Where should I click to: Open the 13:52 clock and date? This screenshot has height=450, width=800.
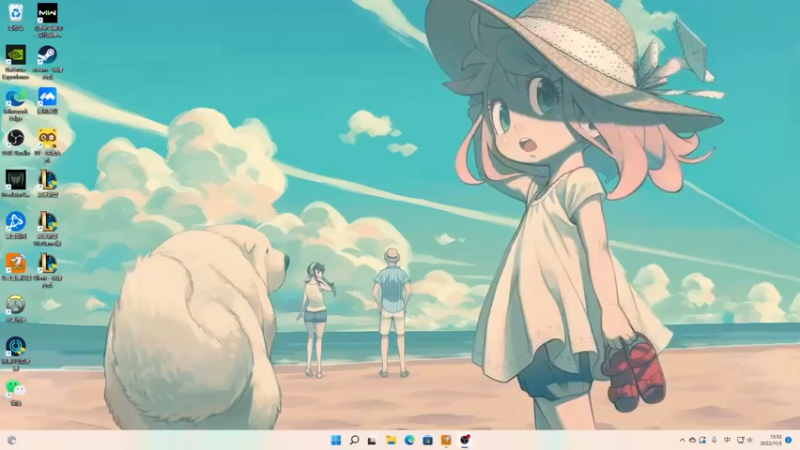click(x=771, y=440)
